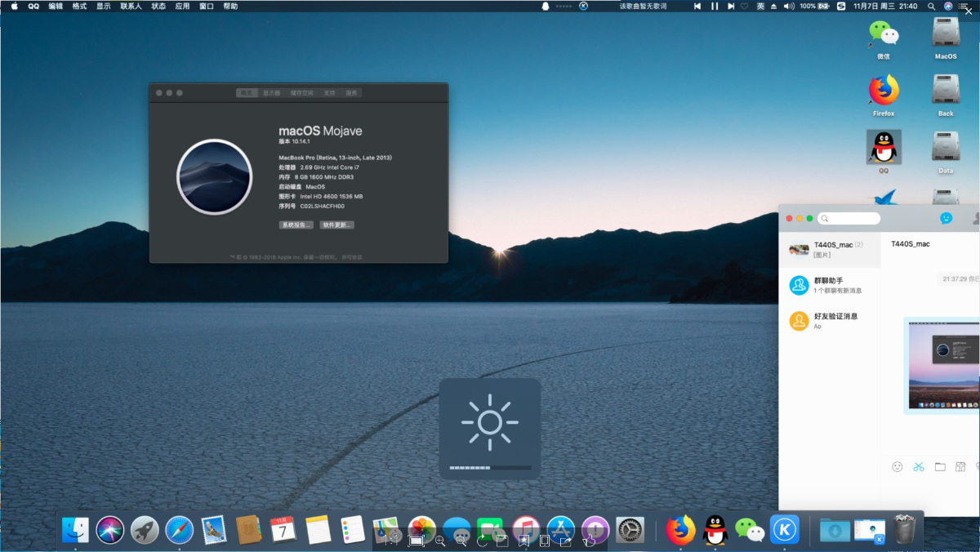Open Finder from the Dock

click(76, 530)
